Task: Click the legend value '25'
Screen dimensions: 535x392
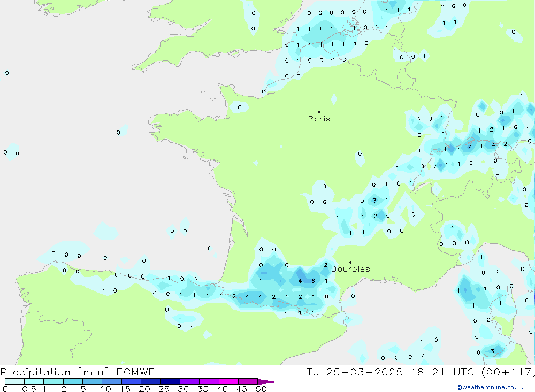Action: pos(164,389)
